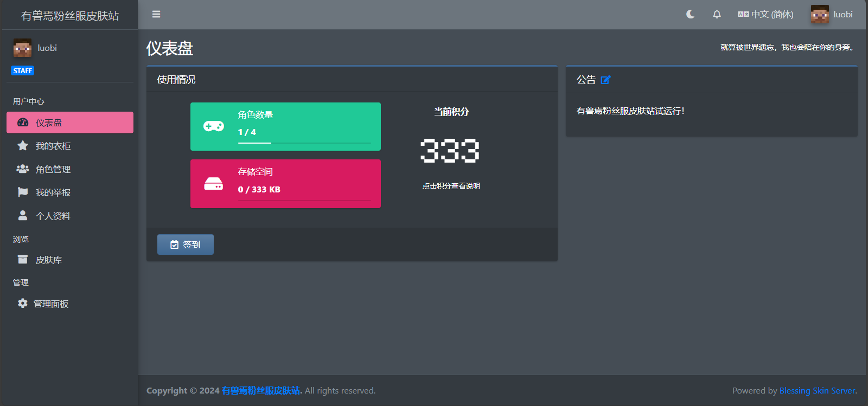Click the score number 333
The image size is (868, 406).
tap(450, 150)
